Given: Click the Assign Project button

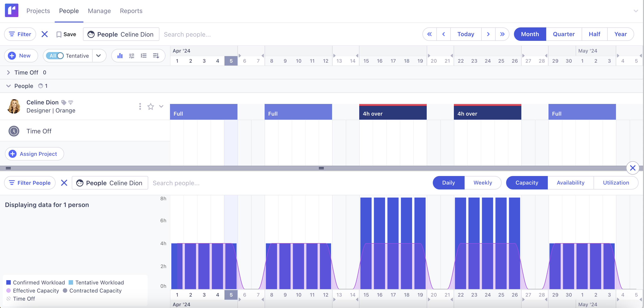Looking at the screenshot, I should point(34,154).
